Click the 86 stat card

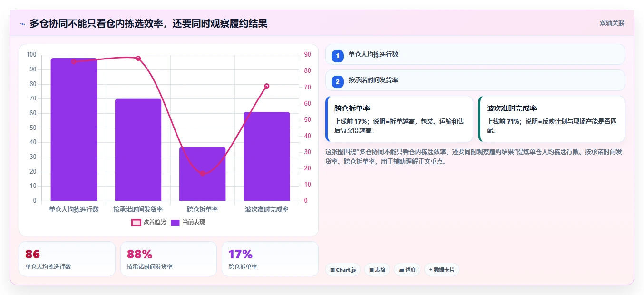pos(67,259)
